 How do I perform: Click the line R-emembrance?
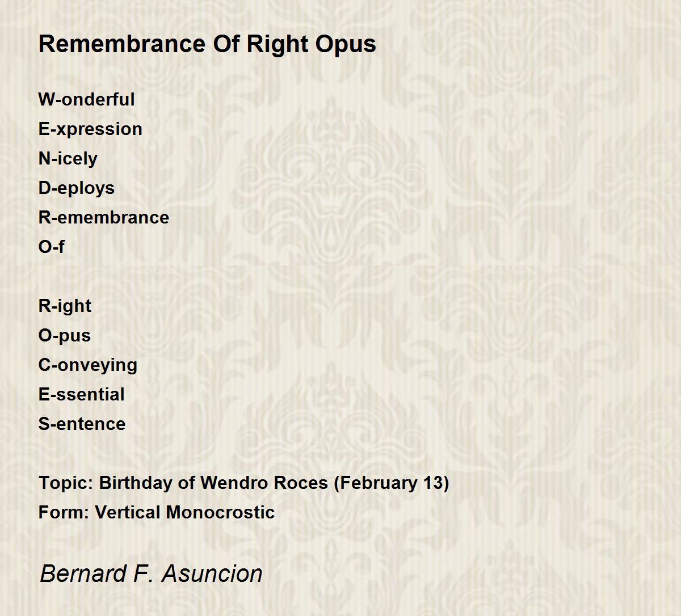(x=103, y=217)
